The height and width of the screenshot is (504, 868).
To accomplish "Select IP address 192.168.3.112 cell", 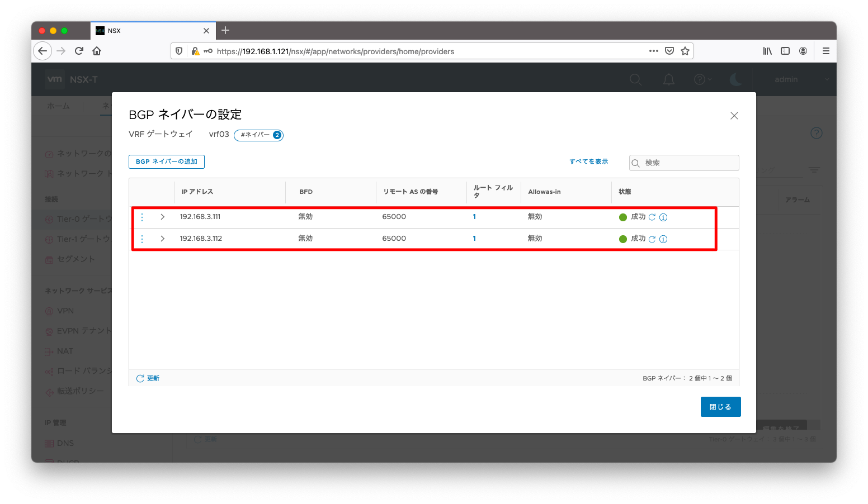I will [x=201, y=239].
